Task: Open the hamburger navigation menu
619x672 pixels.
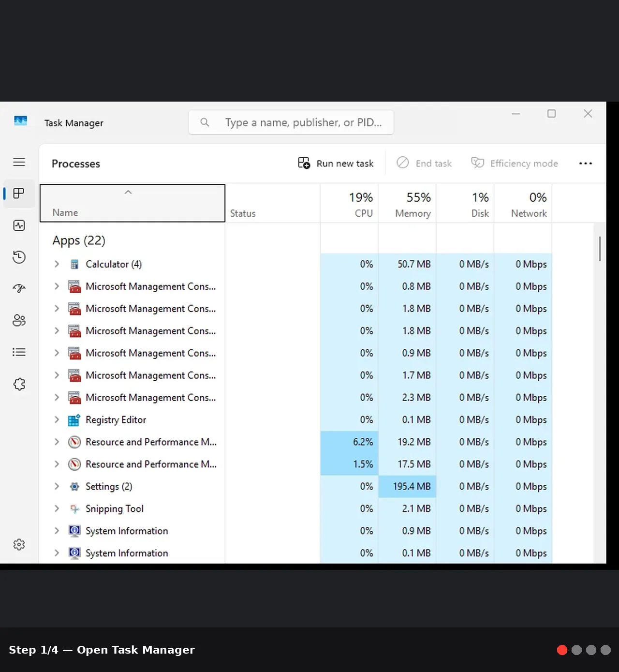Action: click(19, 162)
